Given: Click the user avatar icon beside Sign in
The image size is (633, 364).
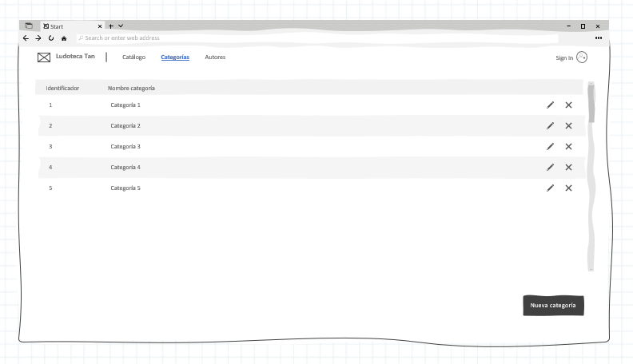Looking at the screenshot, I should tap(582, 57).
